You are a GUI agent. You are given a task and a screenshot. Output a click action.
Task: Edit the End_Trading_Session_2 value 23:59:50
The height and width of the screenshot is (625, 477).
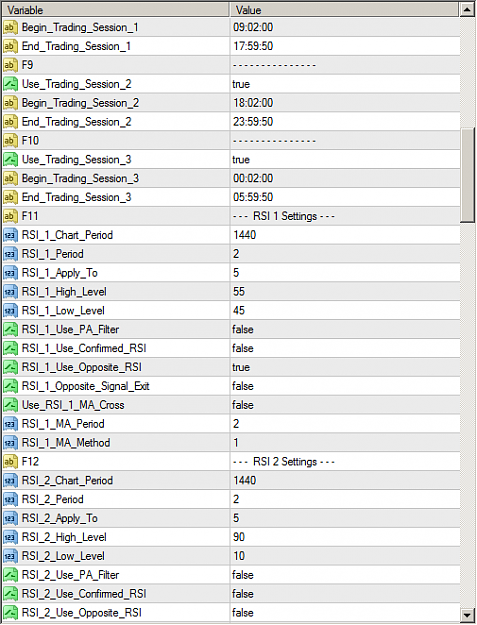tap(253, 122)
